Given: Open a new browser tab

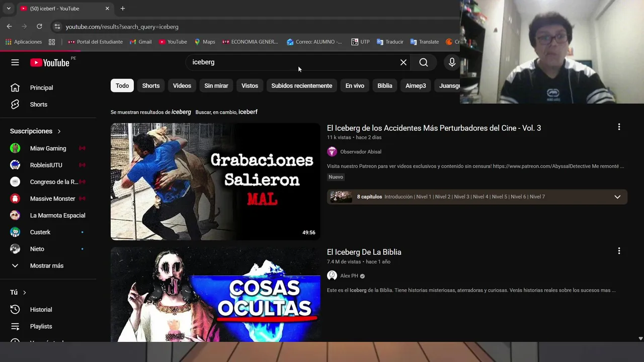Looking at the screenshot, I should coord(122,9).
